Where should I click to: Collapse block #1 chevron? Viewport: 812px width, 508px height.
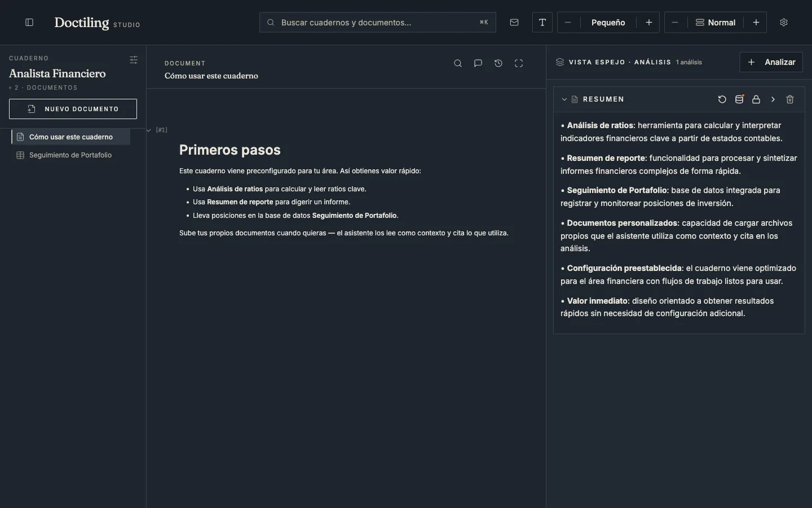[x=149, y=130]
